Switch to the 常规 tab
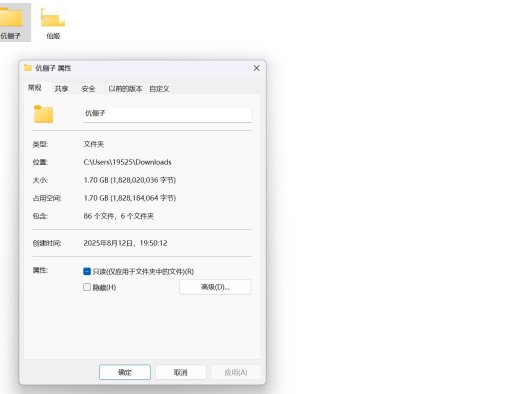526x394 pixels. click(35, 88)
